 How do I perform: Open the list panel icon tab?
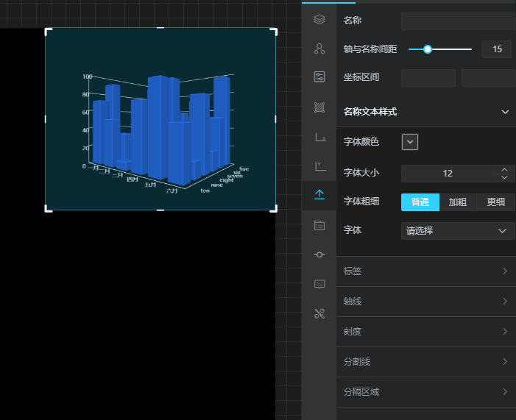point(319,225)
